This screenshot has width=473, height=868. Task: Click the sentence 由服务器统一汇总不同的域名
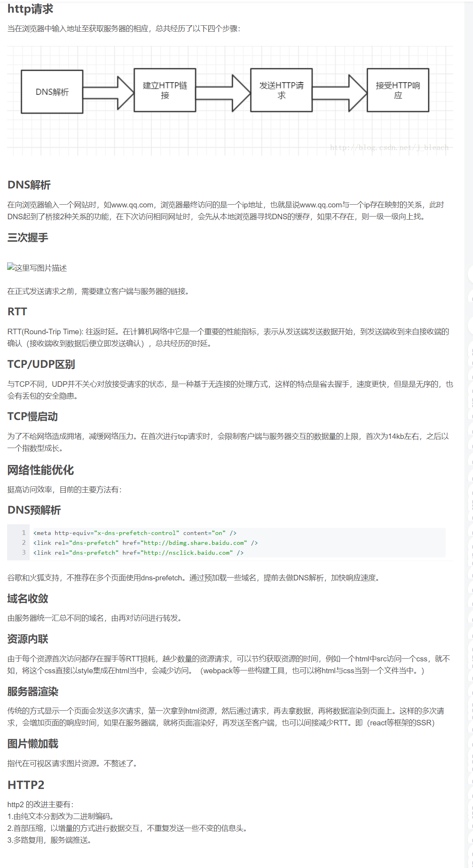95,618
